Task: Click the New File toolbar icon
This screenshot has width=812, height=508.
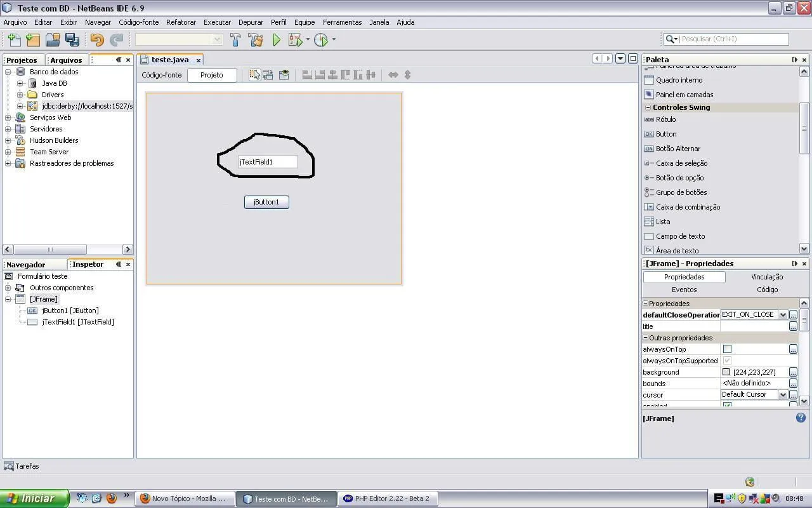Action: pyautogui.click(x=14, y=40)
